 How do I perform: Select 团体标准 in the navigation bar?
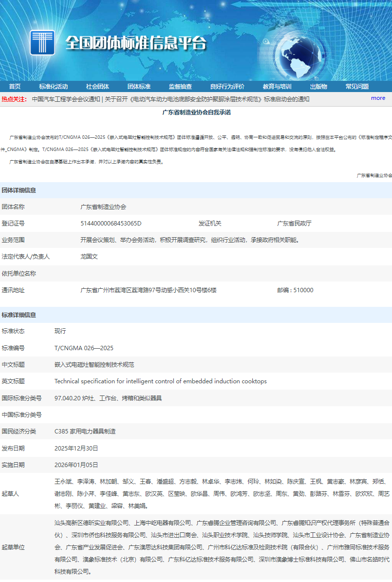click(139, 87)
